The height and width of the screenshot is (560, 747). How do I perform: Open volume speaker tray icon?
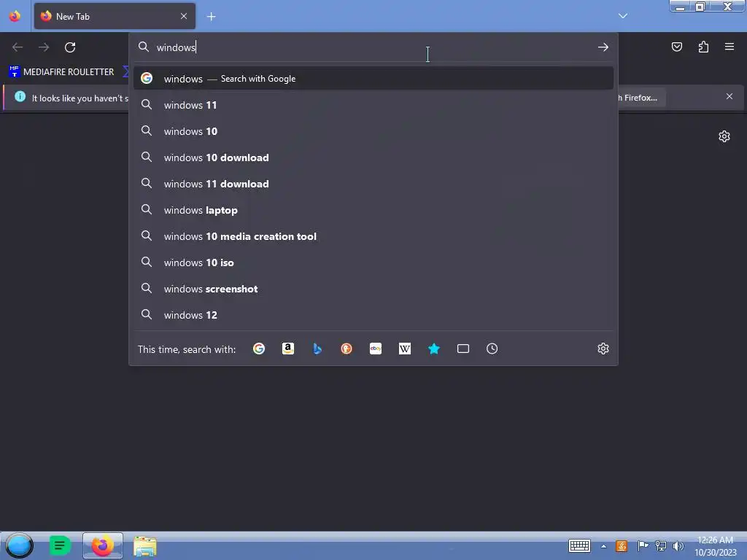click(x=678, y=545)
